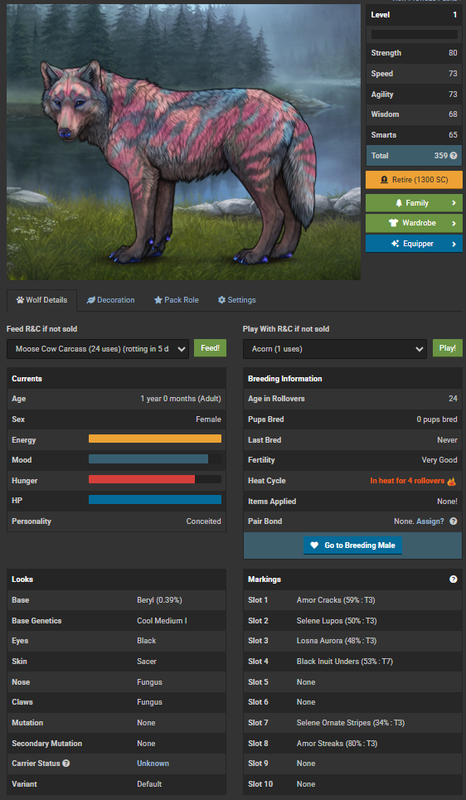Viewport: 466px width, 800px height.
Task: Click the help icon beside Carrier Status
Action: (x=66, y=764)
